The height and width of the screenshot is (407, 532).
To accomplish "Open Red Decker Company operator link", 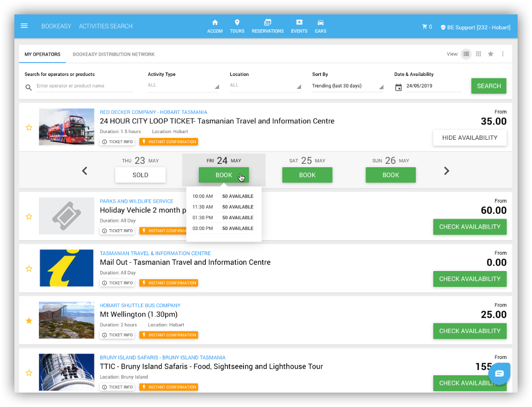I will pyautogui.click(x=153, y=112).
